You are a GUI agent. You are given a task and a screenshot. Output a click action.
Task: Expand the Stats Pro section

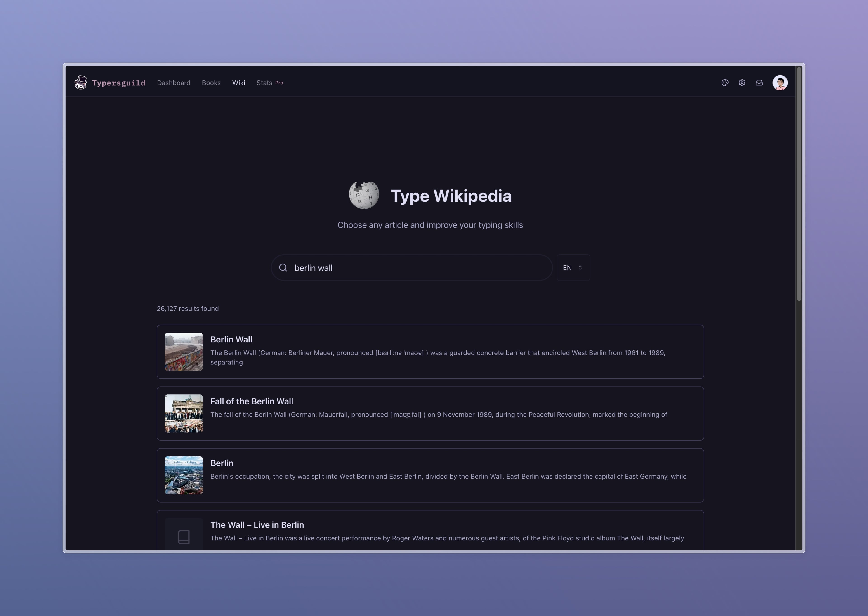pos(270,83)
